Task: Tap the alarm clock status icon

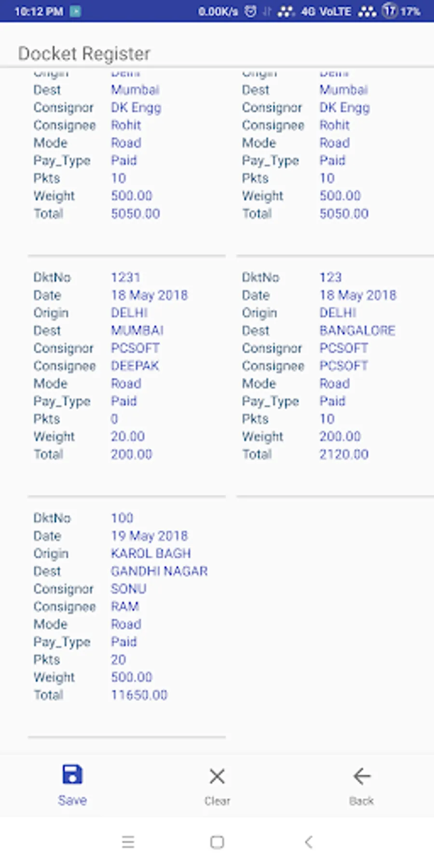Action: point(251,11)
